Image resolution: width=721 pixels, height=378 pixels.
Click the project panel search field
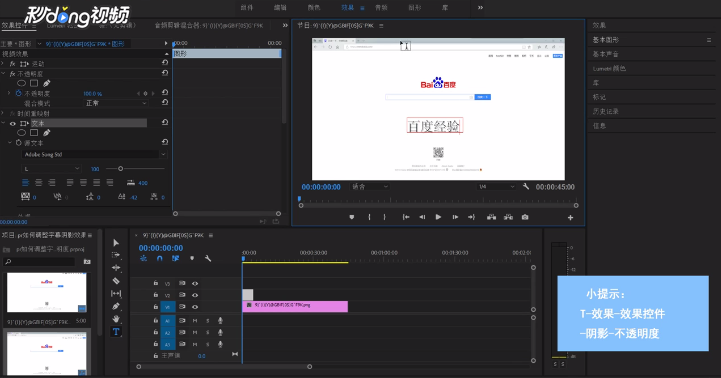pyautogui.click(x=39, y=262)
